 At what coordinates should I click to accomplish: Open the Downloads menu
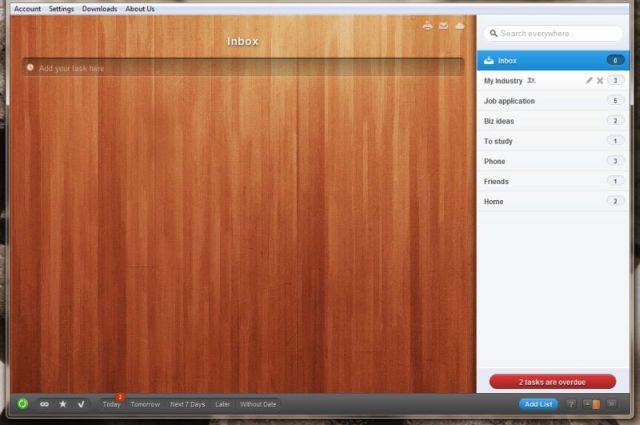[99, 9]
